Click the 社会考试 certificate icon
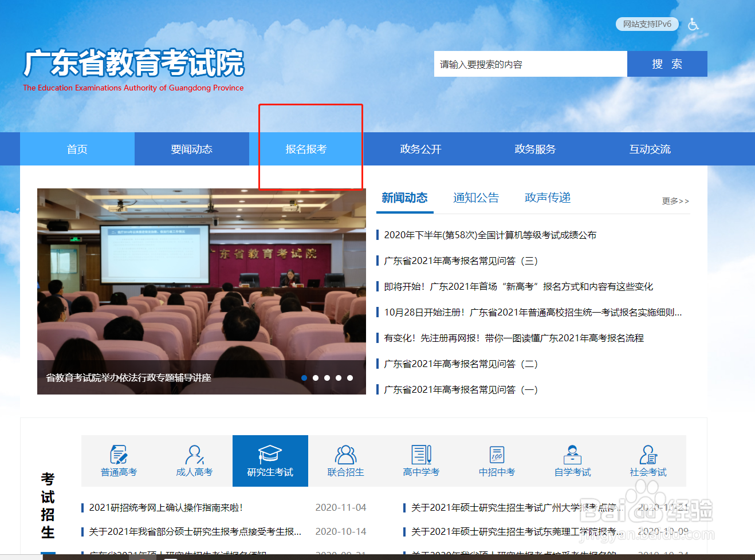The width and height of the screenshot is (755, 560). pyautogui.click(x=648, y=461)
